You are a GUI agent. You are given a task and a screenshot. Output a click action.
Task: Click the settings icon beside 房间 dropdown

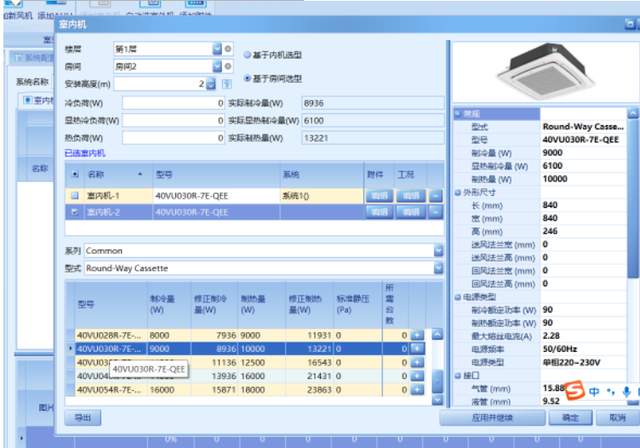point(228,66)
